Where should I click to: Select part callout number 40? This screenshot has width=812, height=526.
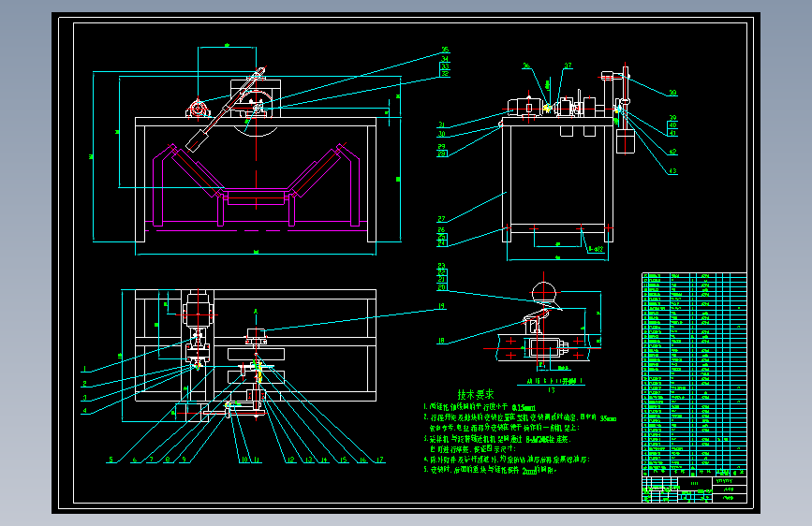672,124
